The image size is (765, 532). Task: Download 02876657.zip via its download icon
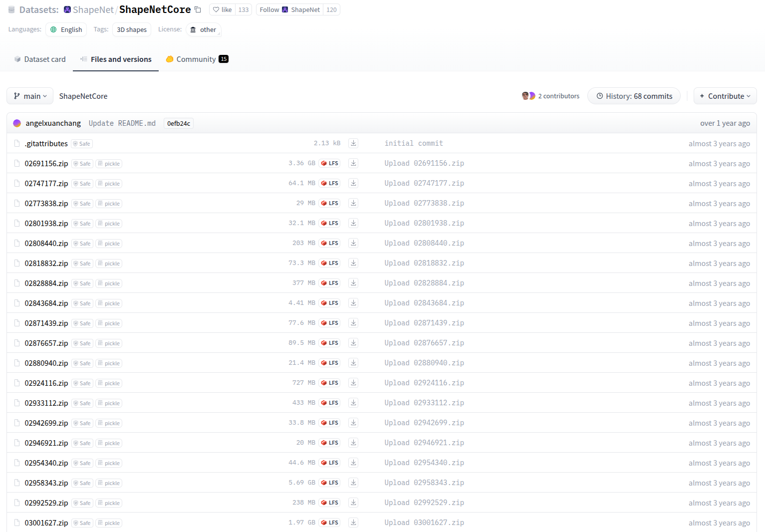point(353,343)
